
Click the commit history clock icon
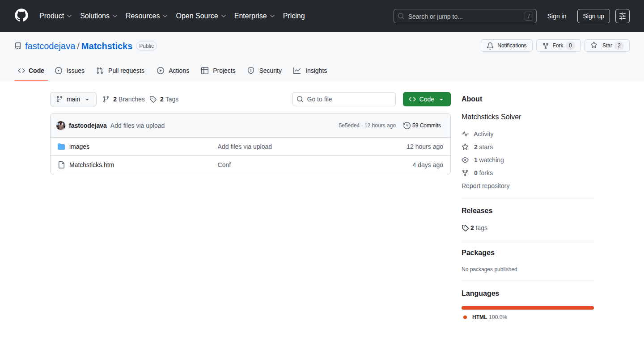pos(407,126)
